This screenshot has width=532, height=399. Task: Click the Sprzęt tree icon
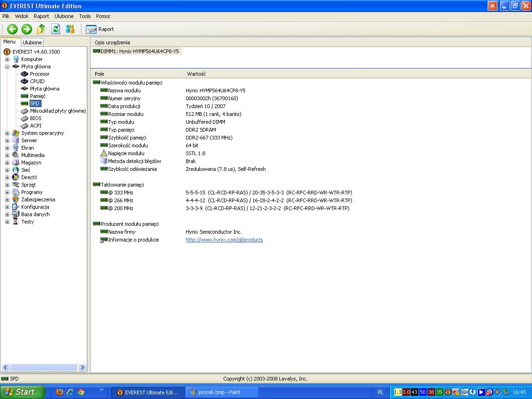pos(15,185)
